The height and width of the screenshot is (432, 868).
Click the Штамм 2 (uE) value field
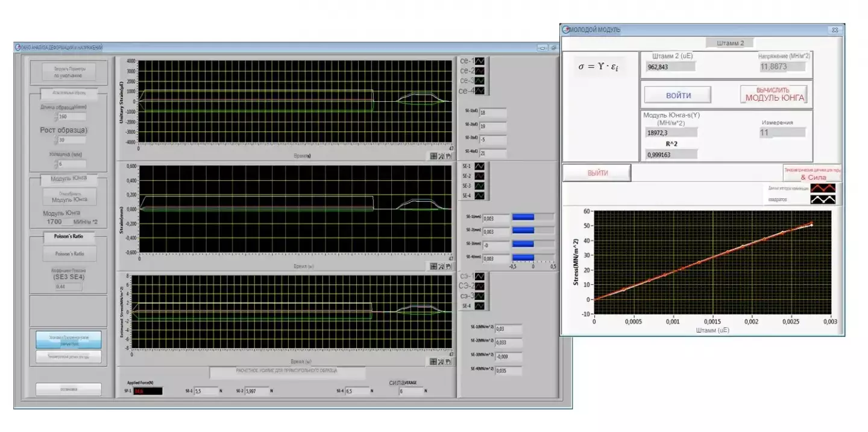(671, 67)
